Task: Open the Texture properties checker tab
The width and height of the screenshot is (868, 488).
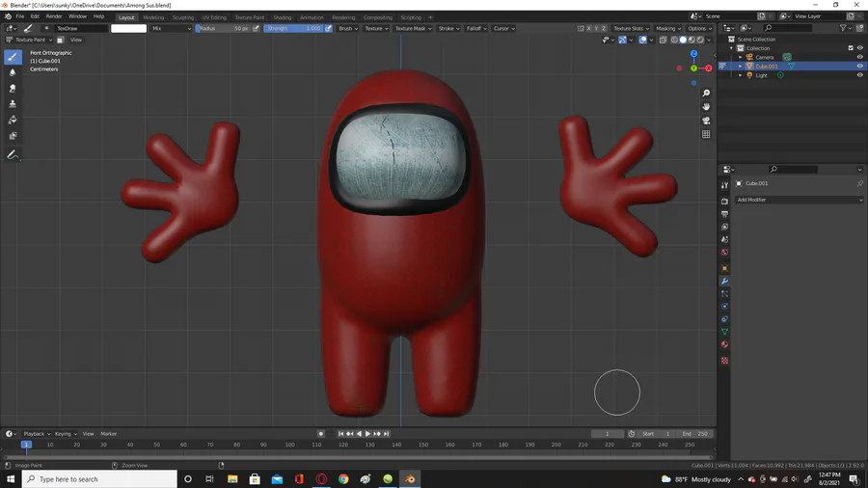Action: pyautogui.click(x=724, y=361)
